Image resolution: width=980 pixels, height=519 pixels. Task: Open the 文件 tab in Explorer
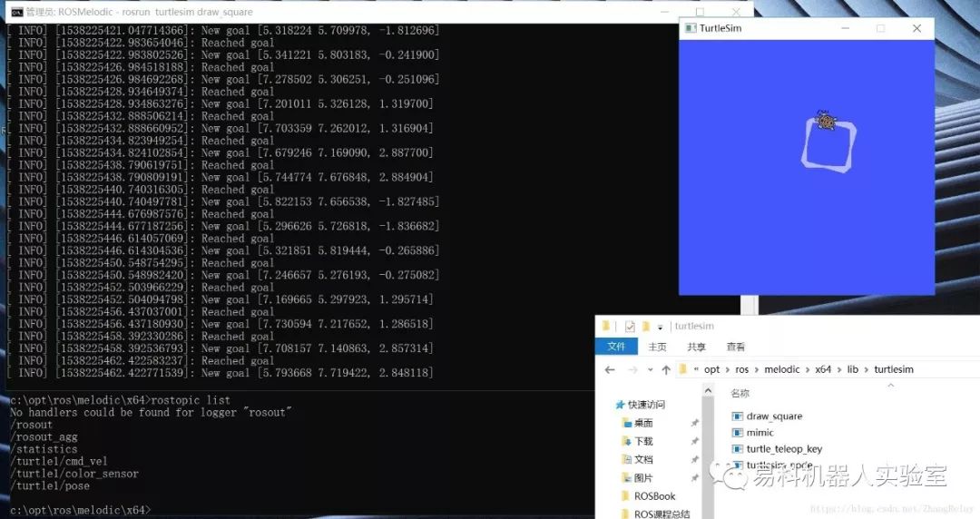616,347
